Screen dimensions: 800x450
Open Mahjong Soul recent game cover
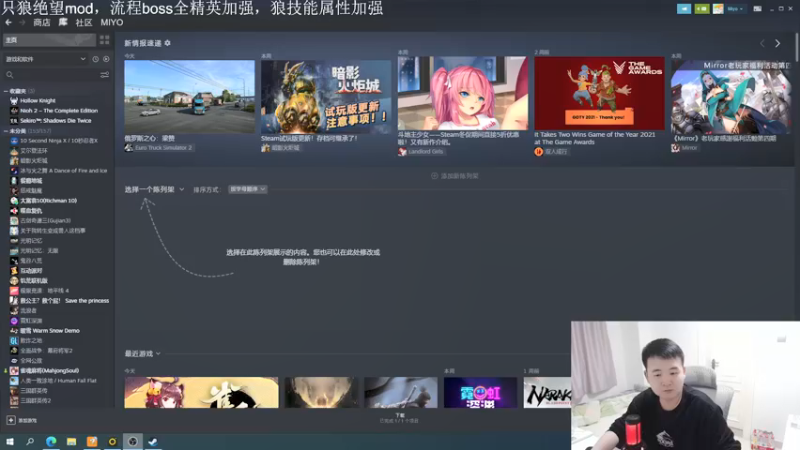click(202, 392)
